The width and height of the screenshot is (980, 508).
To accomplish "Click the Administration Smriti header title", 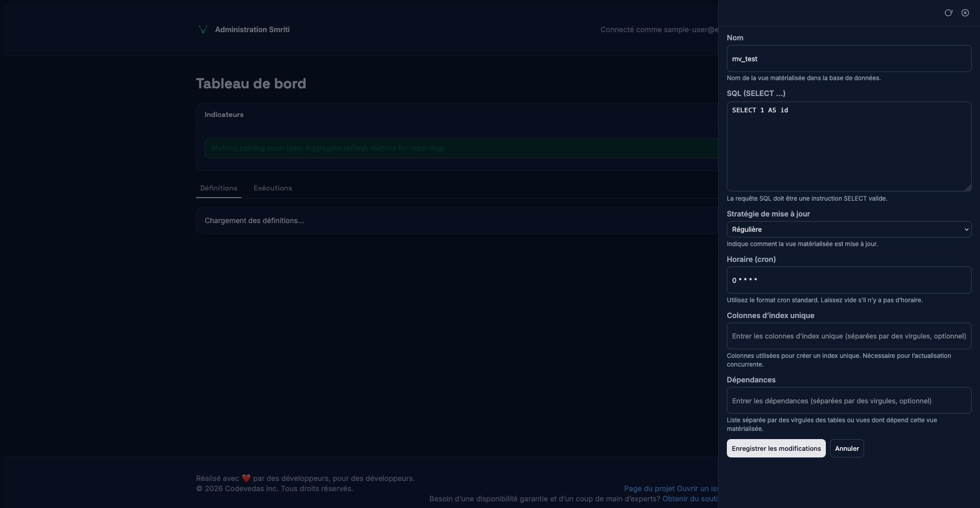I will coord(252,30).
